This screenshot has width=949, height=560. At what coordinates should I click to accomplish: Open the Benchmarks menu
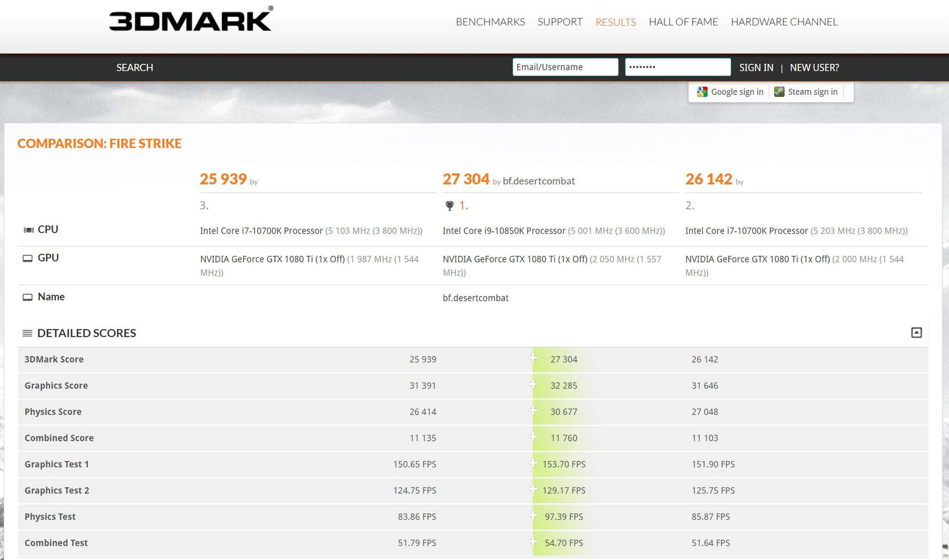490,22
